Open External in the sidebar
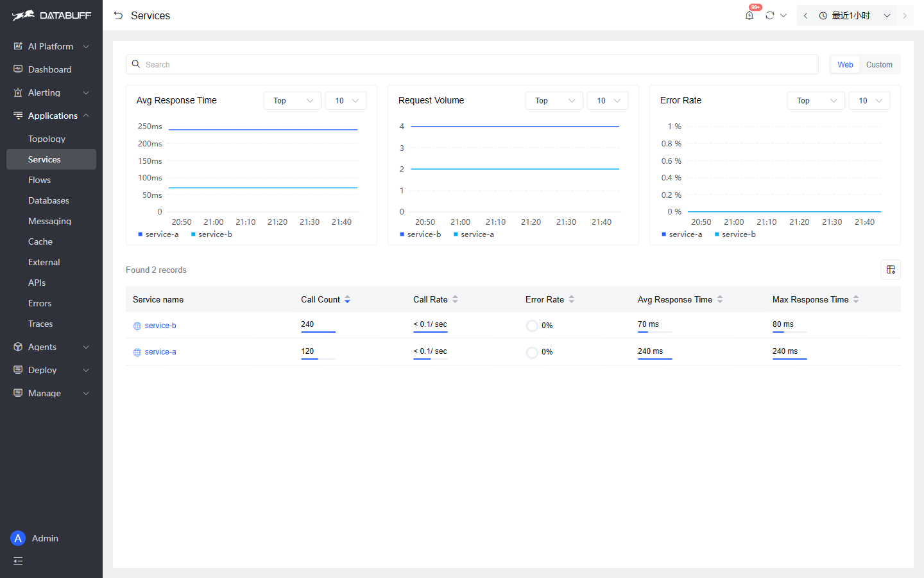Image resolution: width=924 pixels, height=578 pixels. [51, 262]
